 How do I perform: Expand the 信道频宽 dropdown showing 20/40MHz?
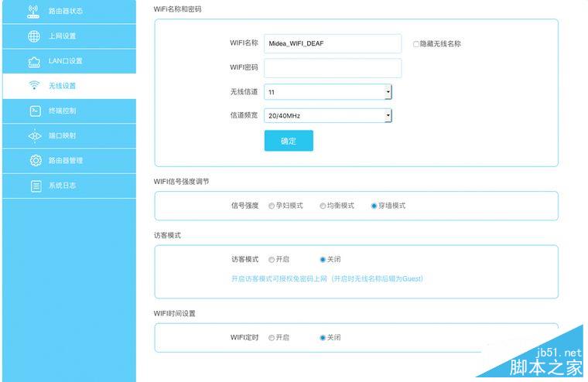coord(328,116)
